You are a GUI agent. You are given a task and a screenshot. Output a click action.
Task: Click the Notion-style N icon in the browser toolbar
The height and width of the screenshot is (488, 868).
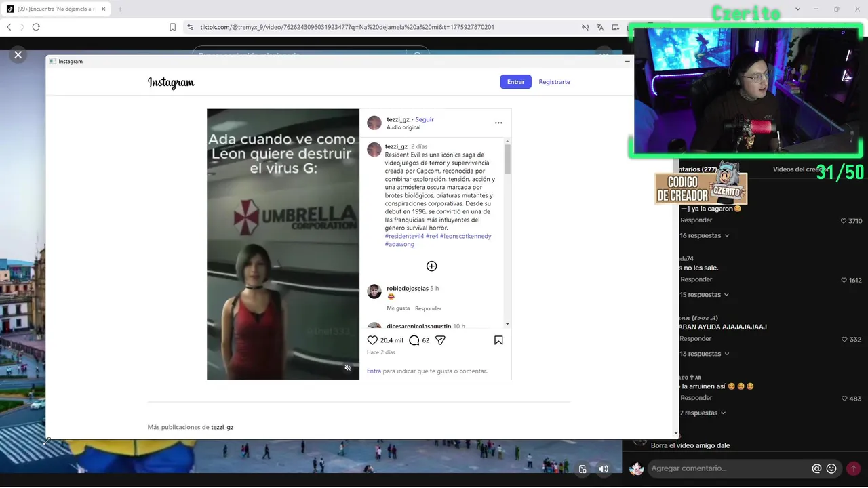point(585,27)
